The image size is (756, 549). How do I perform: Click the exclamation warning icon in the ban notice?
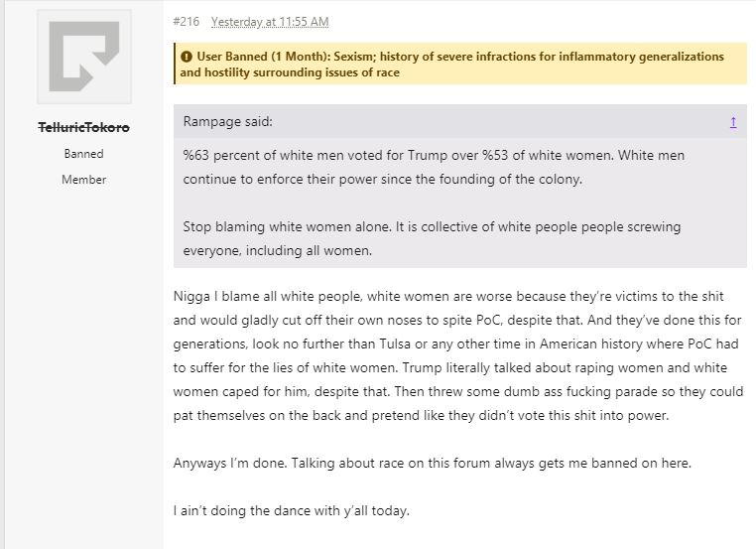tap(187, 57)
